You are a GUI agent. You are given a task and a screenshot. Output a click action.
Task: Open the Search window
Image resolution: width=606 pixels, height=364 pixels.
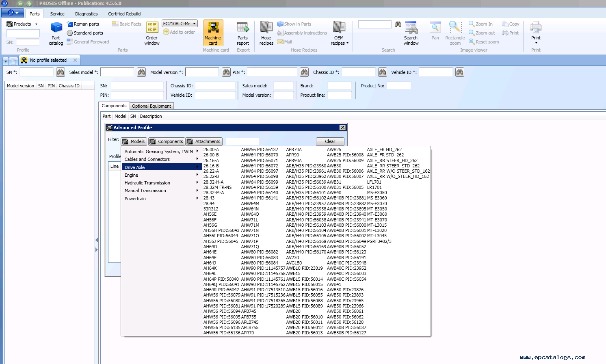click(411, 33)
